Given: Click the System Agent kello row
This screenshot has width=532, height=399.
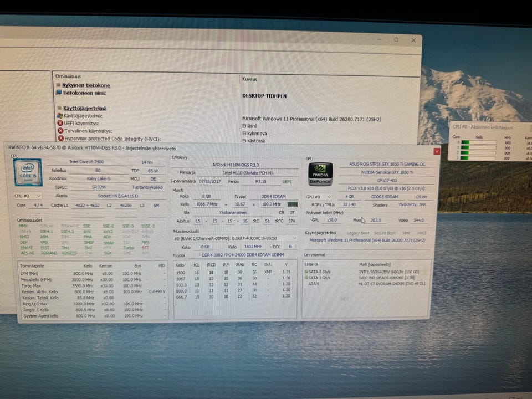Looking at the screenshot, I should (x=93, y=316).
